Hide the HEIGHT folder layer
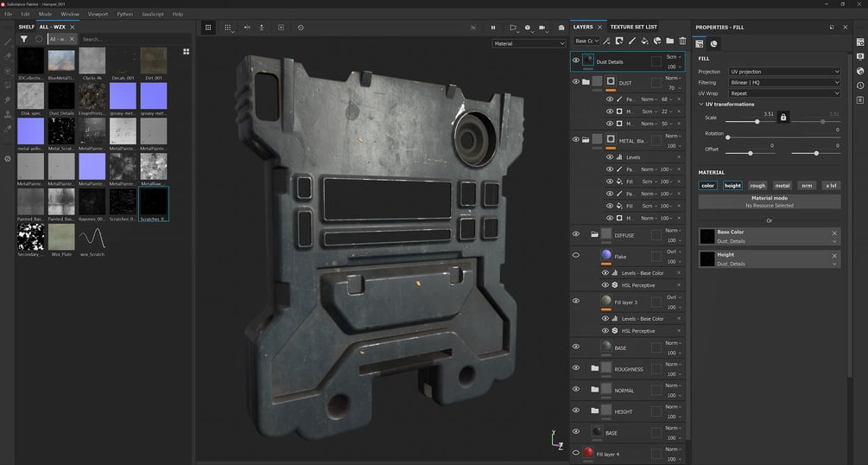This screenshot has width=868, height=465. (x=576, y=411)
